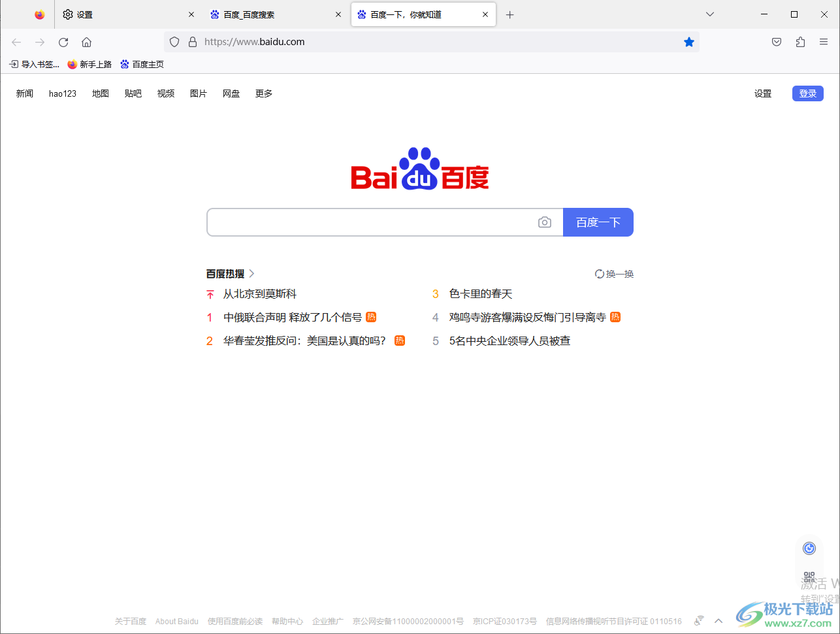Expand the 百度热搜 chevron
The width and height of the screenshot is (840, 634).
tap(251, 274)
